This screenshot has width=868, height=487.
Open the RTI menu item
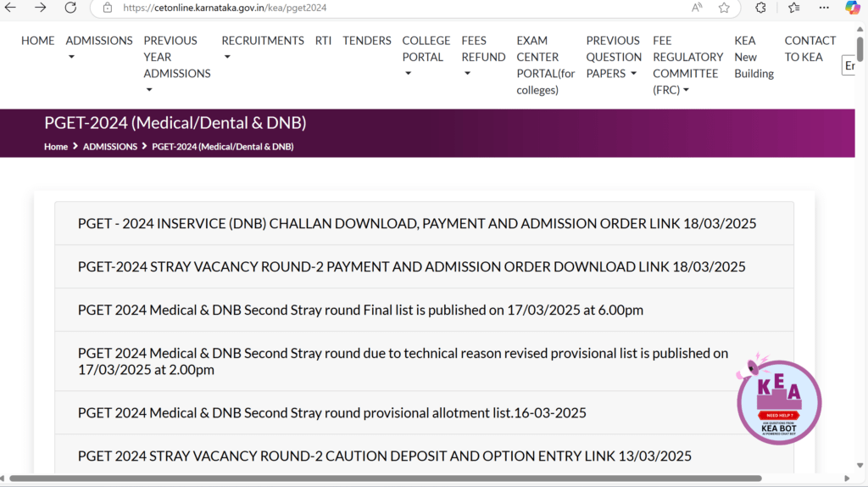point(323,41)
